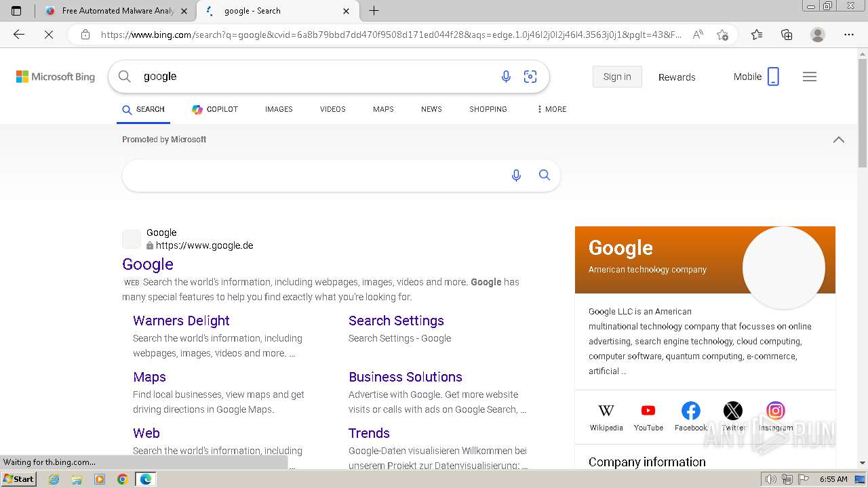Viewport: 868px width, 488px height.
Task: Start voice search in the Bing search box
Action: [x=506, y=77]
